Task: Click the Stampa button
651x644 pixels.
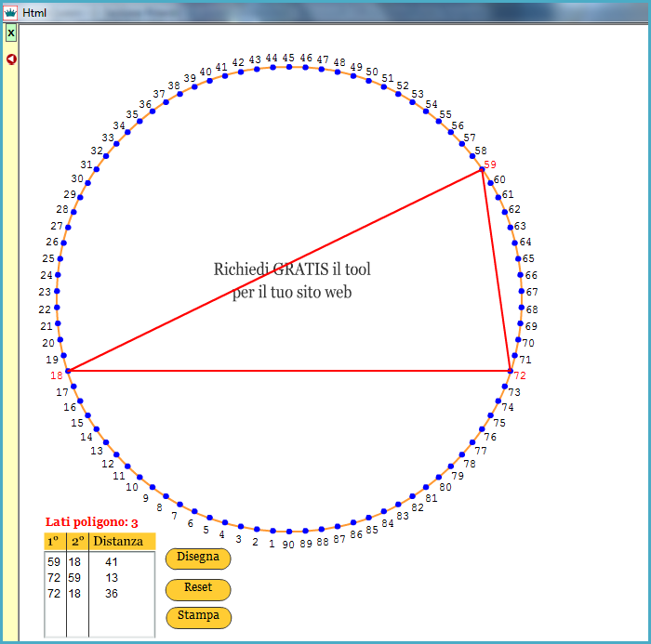Action: (198, 617)
